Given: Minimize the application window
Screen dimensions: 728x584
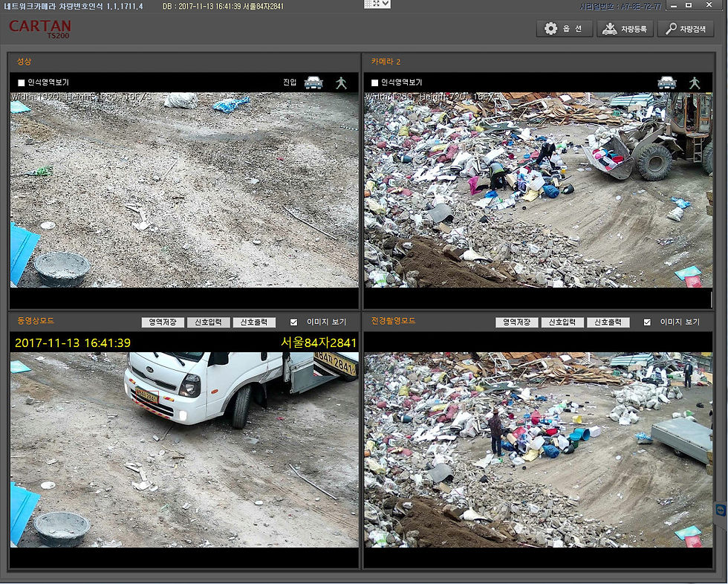Looking at the screenshot, I should point(674,5).
